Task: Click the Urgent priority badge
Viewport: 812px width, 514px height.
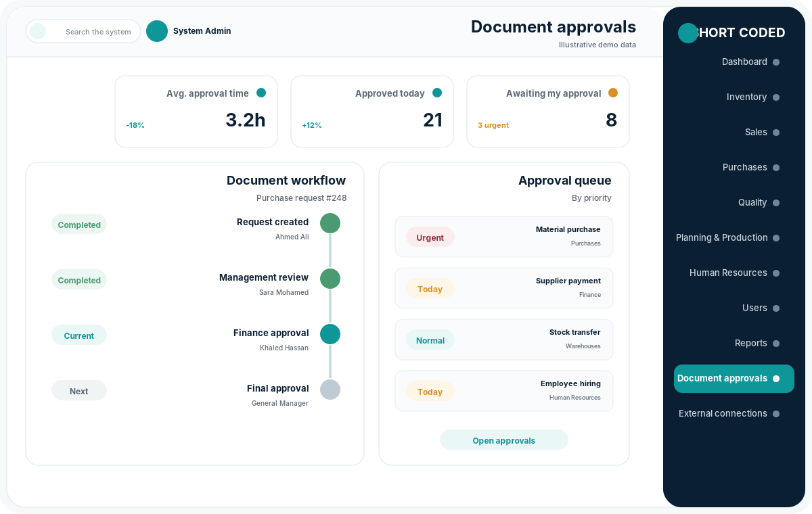Action: [430, 237]
